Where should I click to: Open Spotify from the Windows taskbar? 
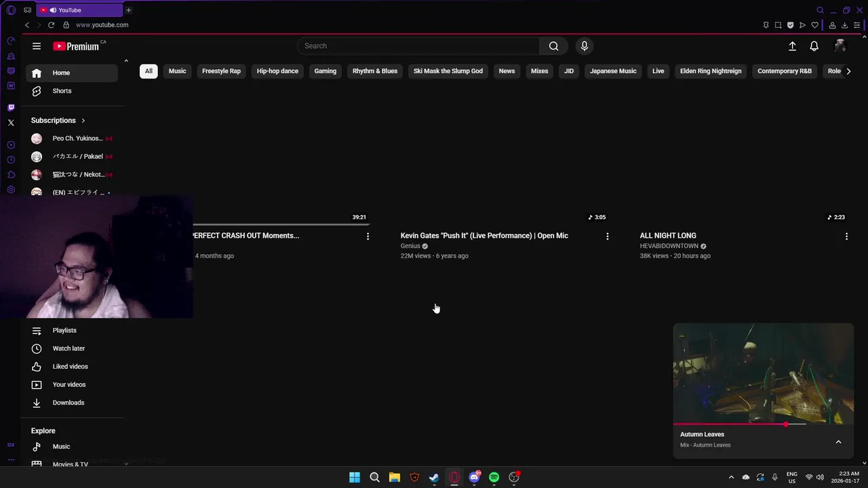pos(494,477)
